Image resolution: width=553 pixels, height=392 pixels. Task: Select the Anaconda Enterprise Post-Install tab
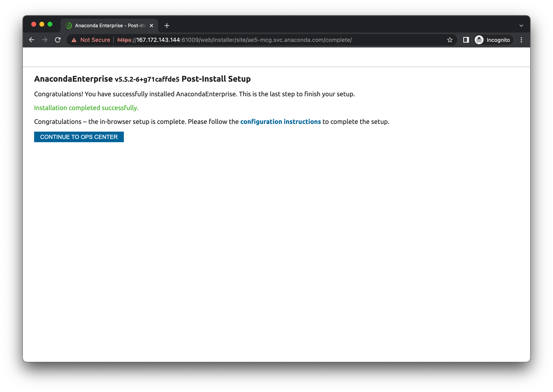tap(110, 26)
